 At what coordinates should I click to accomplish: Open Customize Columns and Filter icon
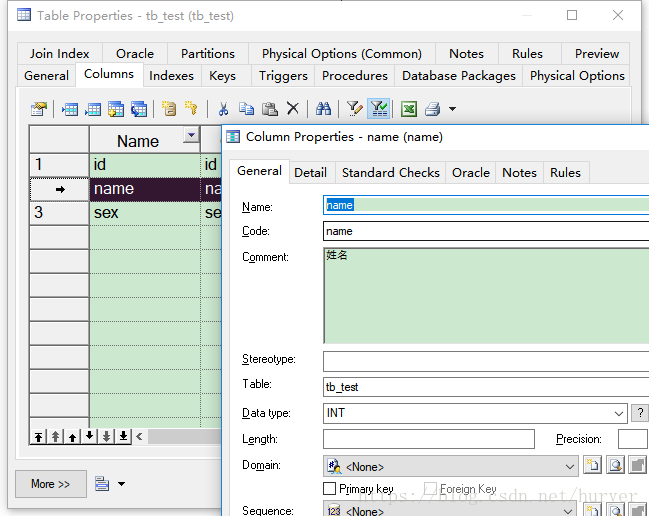click(x=354, y=109)
